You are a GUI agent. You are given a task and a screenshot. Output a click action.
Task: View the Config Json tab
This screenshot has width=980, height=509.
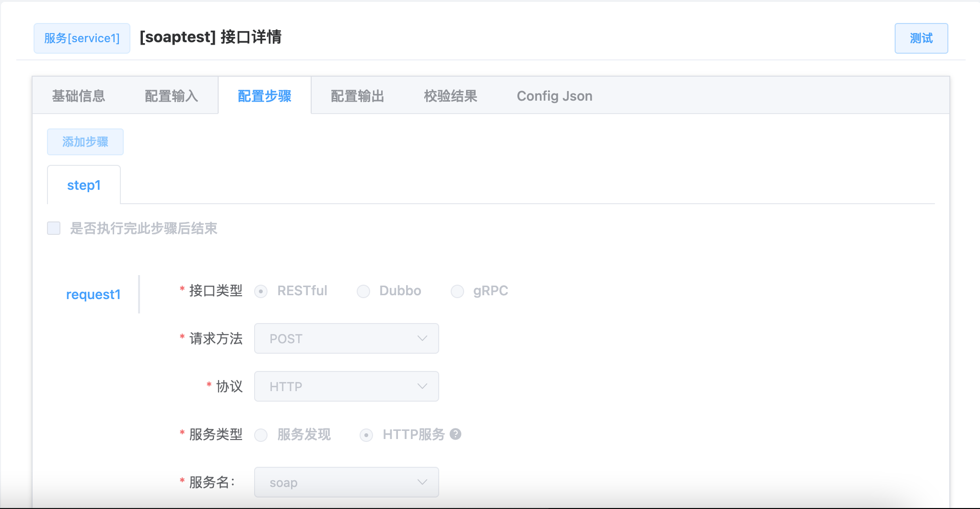[x=555, y=96]
